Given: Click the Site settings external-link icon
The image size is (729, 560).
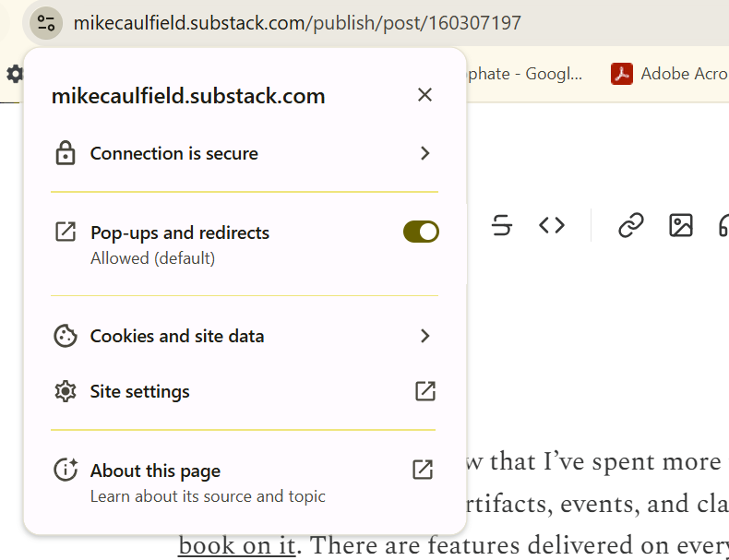Looking at the screenshot, I should pos(424,391).
